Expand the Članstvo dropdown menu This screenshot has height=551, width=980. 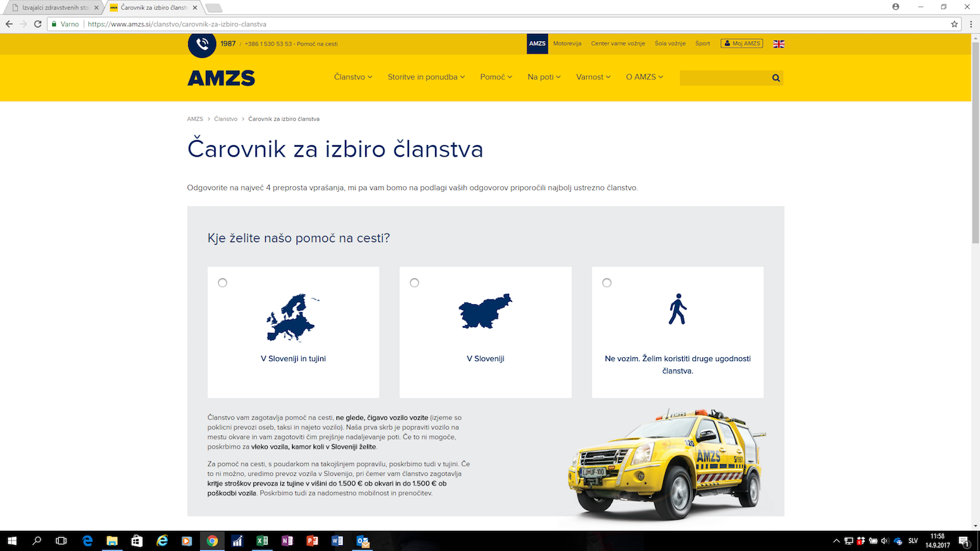tap(353, 77)
